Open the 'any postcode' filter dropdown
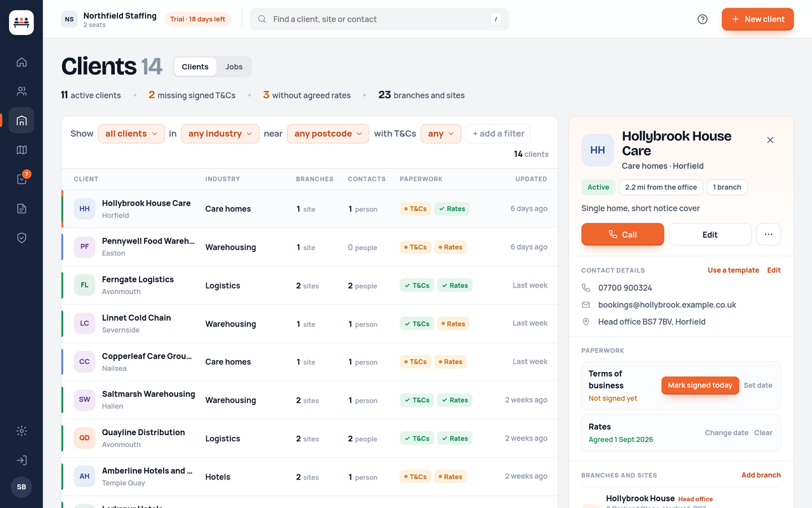This screenshot has height=508, width=812. pos(328,133)
